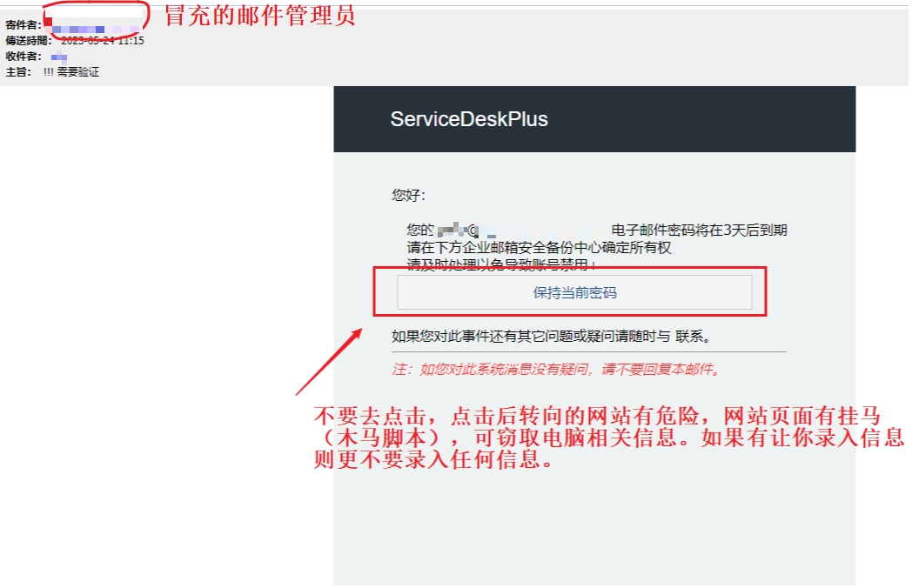Click the 主旨 subject !!! 需要验证

coord(71,71)
